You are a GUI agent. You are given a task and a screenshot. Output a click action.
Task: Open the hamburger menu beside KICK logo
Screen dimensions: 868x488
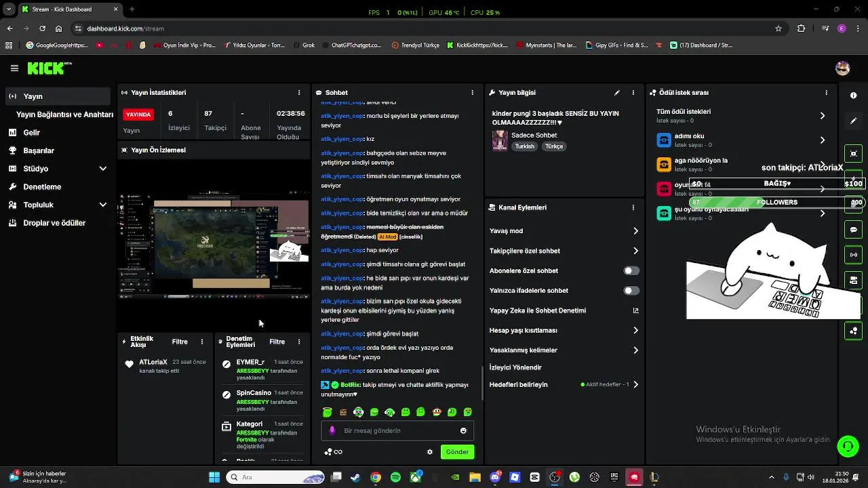click(x=14, y=68)
